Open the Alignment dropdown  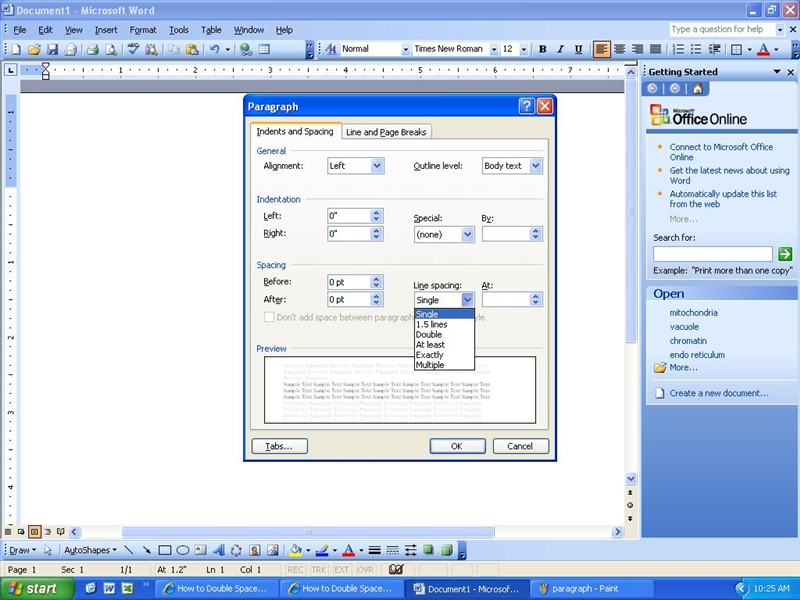377,166
